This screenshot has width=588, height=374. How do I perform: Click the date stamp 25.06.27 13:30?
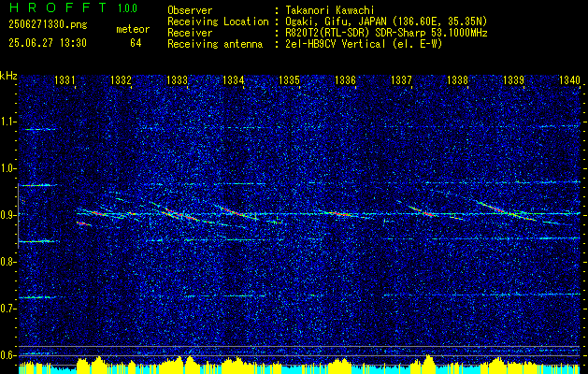click(x=48, y=43)
